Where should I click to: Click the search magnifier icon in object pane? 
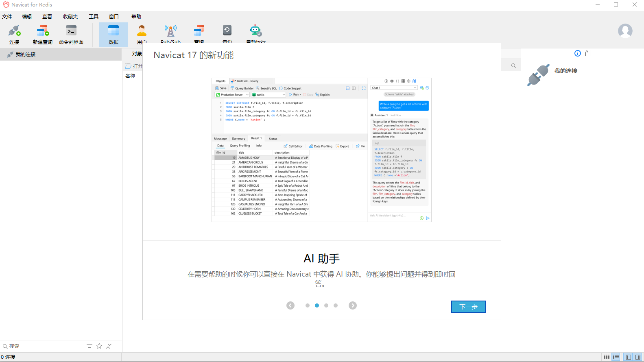(x=514, y=66)
